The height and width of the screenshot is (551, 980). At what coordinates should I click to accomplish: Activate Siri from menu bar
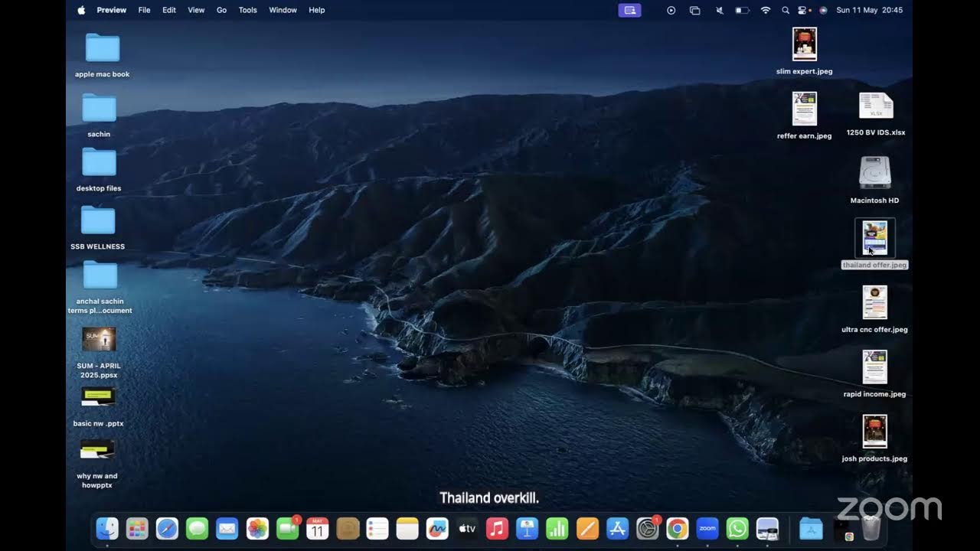tap(823, 10)
